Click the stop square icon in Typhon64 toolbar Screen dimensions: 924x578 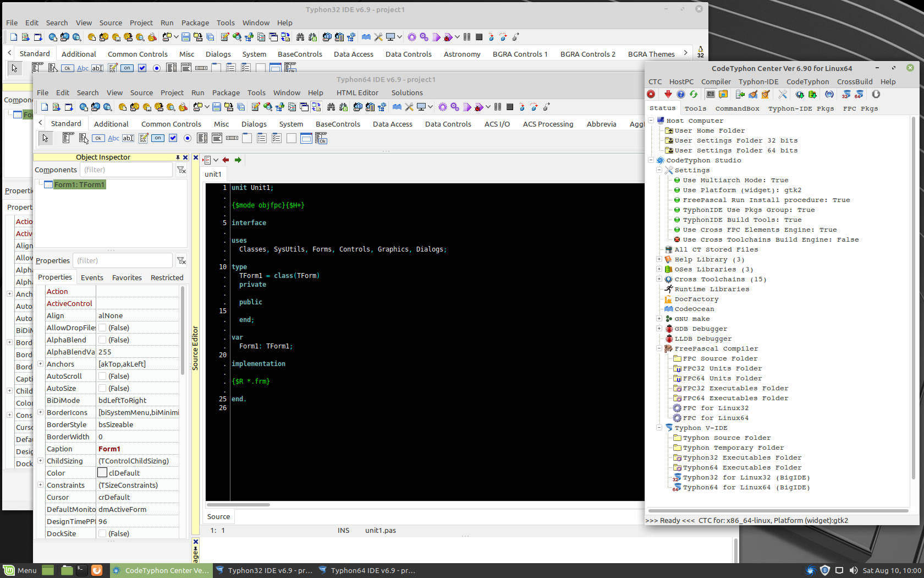510,107
